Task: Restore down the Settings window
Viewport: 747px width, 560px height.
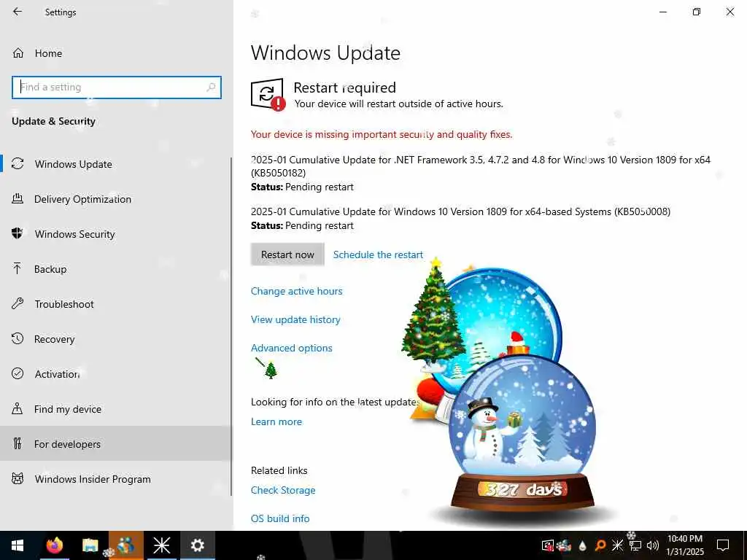Action: point(697,12)
